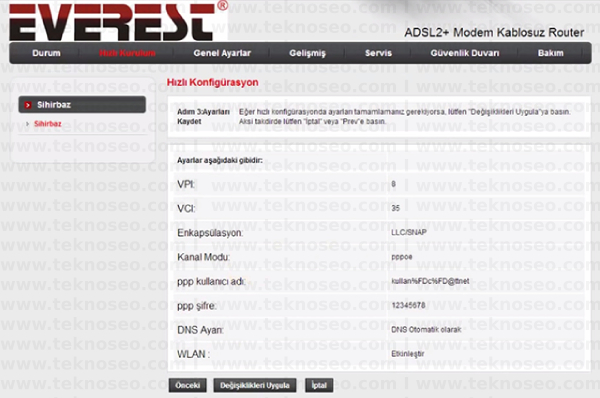
Task: Cancel setup with İptal button
Action: [319, 385]
